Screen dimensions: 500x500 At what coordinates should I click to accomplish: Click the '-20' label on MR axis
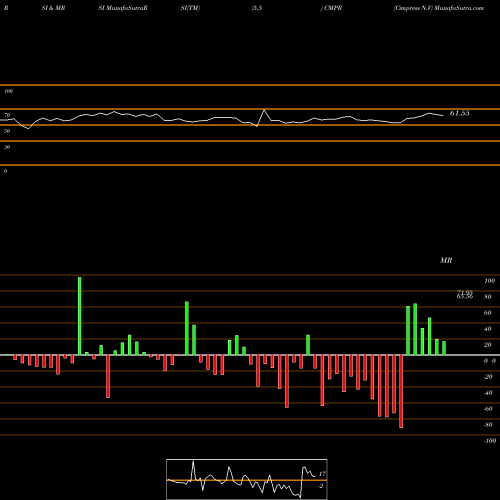tap(488, 377)
